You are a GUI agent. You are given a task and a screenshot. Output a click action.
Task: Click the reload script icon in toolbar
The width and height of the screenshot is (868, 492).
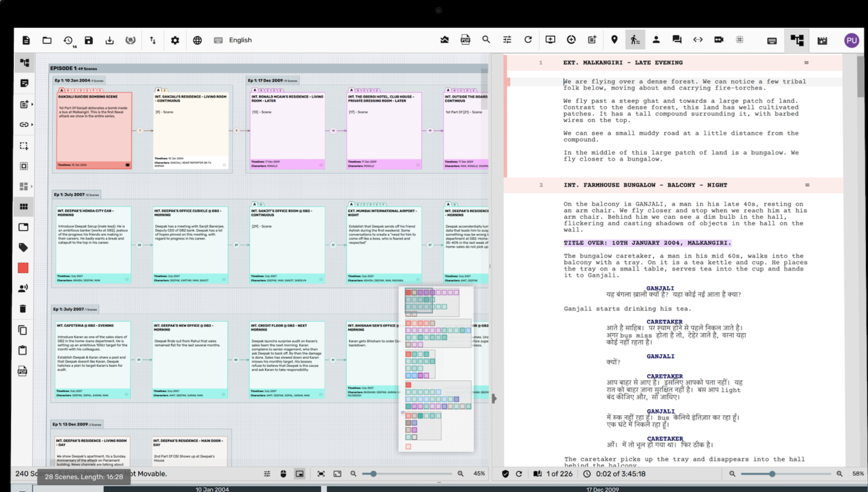(528, 40)
